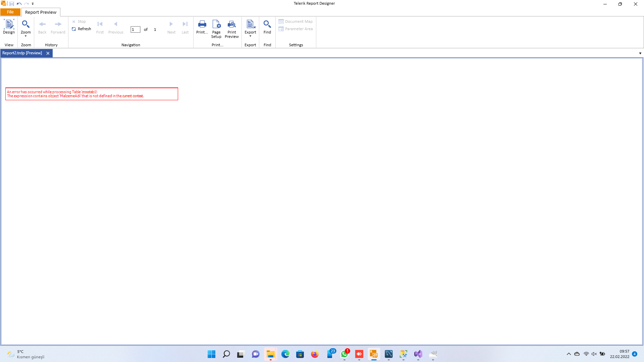Open the Find tool
Image resolution: width=644 pixels, height=362 pixels.
pyautogui.click(x=267, y=27)
